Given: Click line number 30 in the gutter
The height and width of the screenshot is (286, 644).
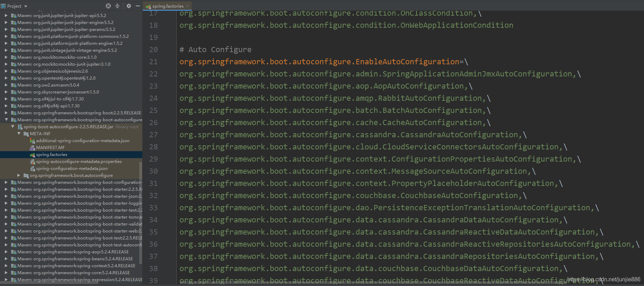Looking at the screenshot, I should coord(153,171).
